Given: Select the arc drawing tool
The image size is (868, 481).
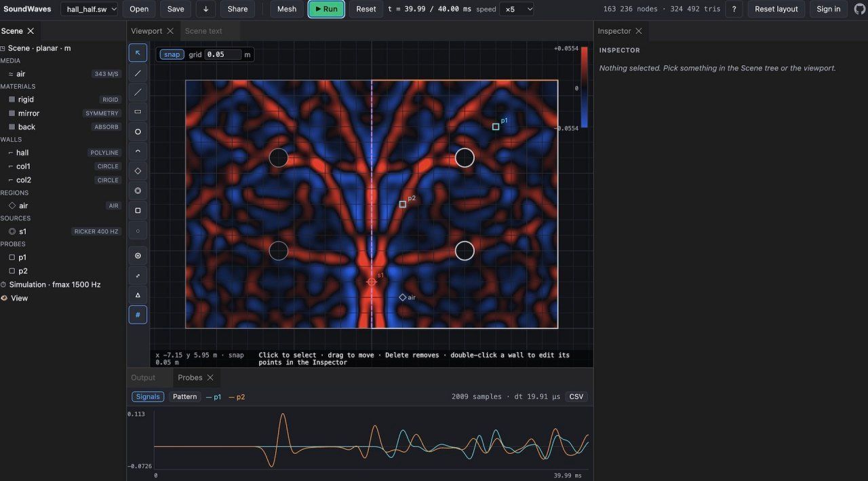Looking at the screenshot, I should click(x=138, y=151).
